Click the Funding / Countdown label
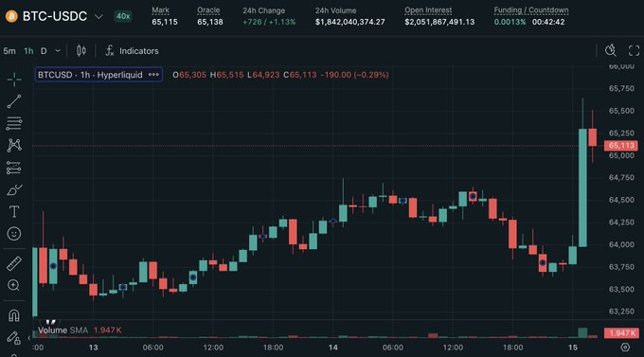 (x=531, y=10)
